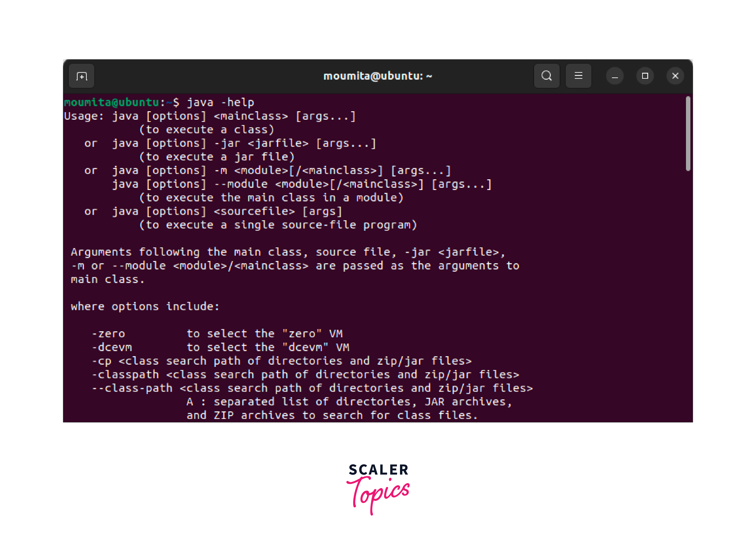Viewport: 756px width, 558px height.
Task: Close the terminal window
Action: coord(675,76)
